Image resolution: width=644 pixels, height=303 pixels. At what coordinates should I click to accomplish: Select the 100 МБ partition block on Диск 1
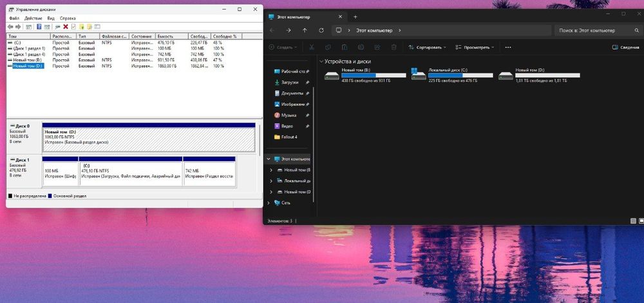click(x=61, y=171)
